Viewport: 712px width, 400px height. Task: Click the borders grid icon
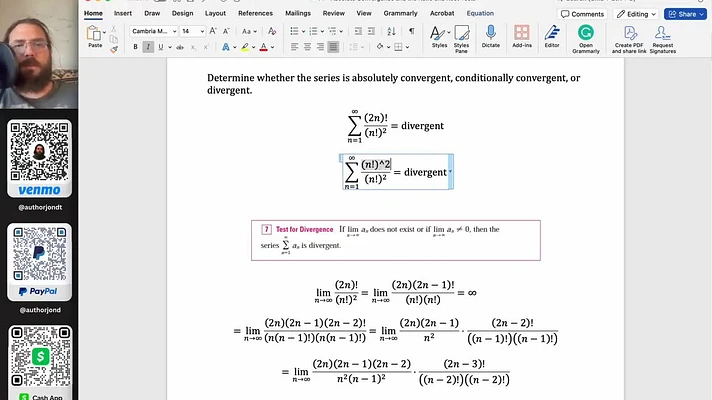pyautogui.click(x=398, y=47)
